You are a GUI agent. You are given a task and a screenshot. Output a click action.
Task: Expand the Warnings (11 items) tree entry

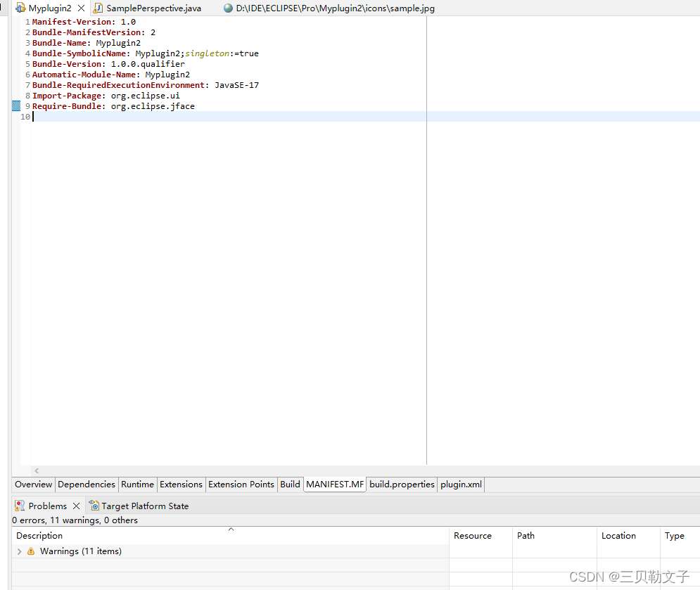(19, 551)
